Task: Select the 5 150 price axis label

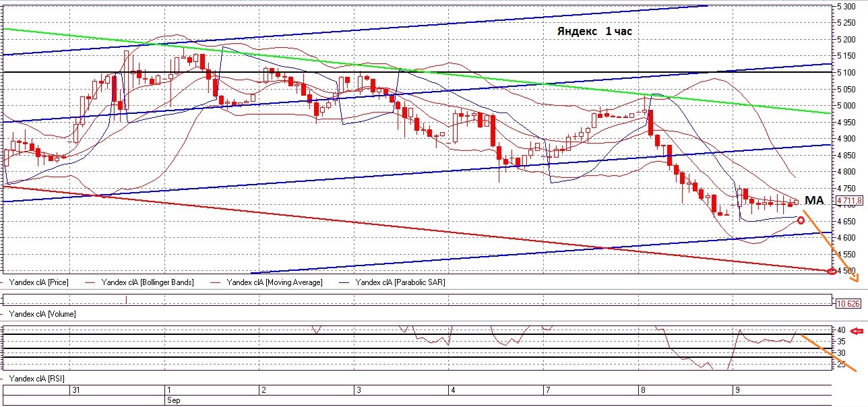Action: [x=847, y=56]
